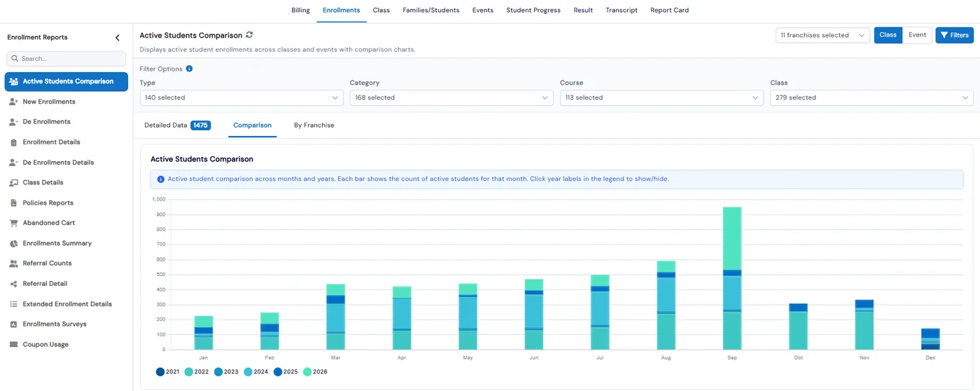Hide the 2026 series in legend
The image size is (980, 391).
coord(315,372)
